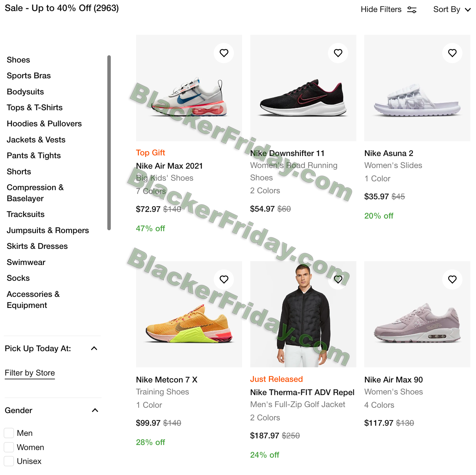This screenshot has width=476, height=475.
Task: Open the Jackets & Vests category
Action: (x=36, y=140)
